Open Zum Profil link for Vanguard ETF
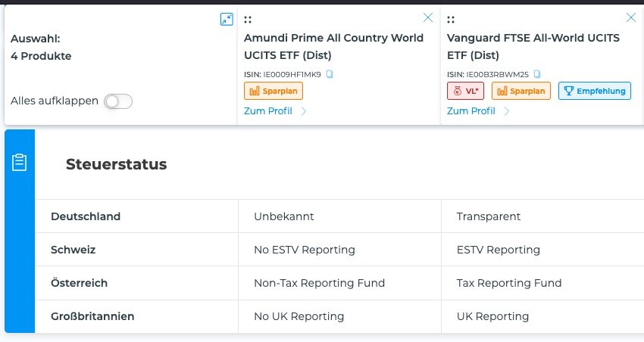Image resolution: width=644 pixels, height=342 pixels. (x=471, y=111)
